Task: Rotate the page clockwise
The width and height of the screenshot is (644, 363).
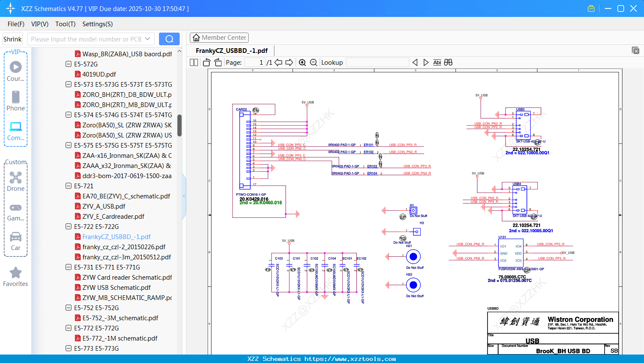Action: point(218,63)
